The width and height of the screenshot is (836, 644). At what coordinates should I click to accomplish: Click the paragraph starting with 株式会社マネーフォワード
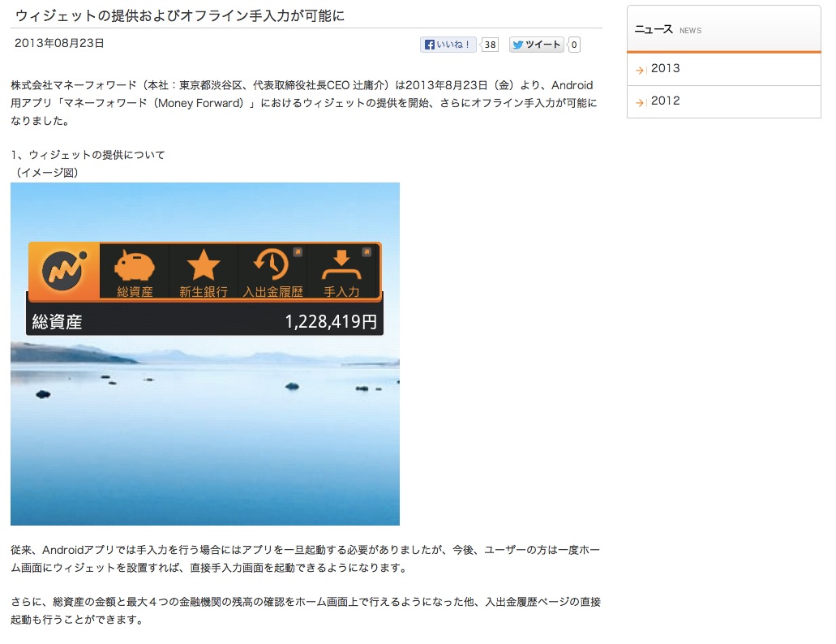click(x=304, y=103)
